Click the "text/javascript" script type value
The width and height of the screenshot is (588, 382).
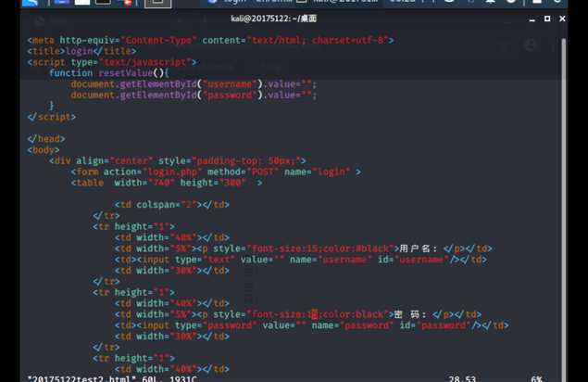click(145, 62)
